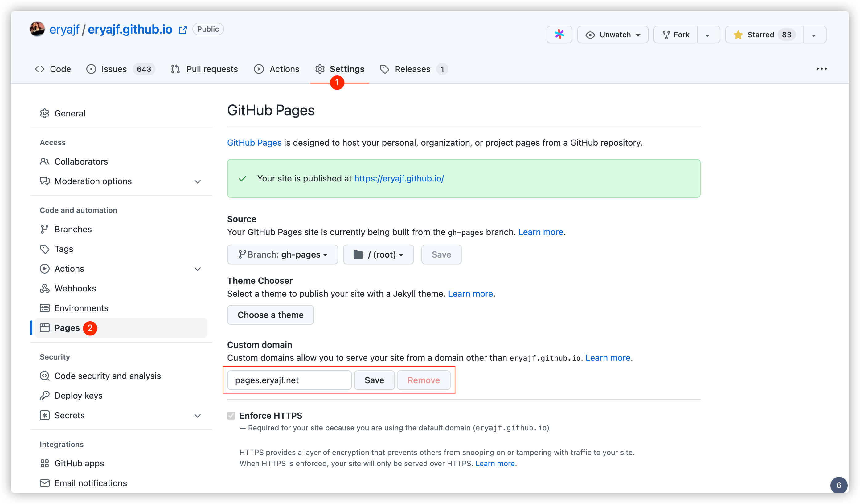Click the Starred button
This screenshot has height=504, width=860.
[x=764, y=35]
